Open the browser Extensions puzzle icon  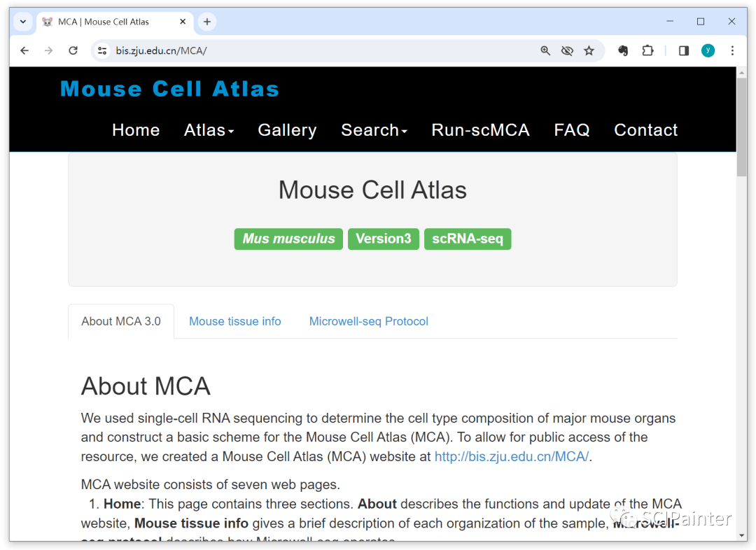647,50
